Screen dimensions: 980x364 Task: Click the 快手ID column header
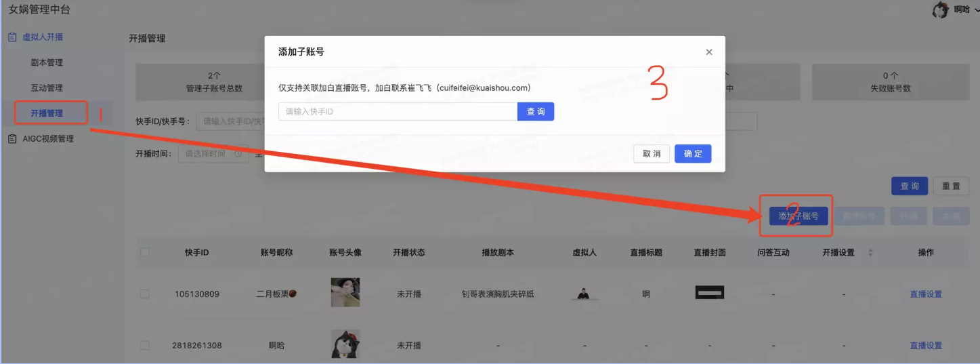tap(197, 252)
